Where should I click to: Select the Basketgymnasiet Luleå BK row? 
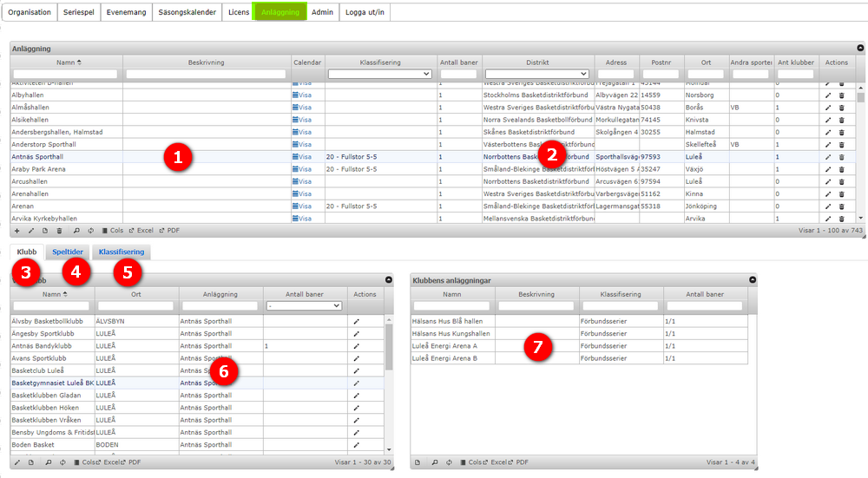(x=197, y=383)
